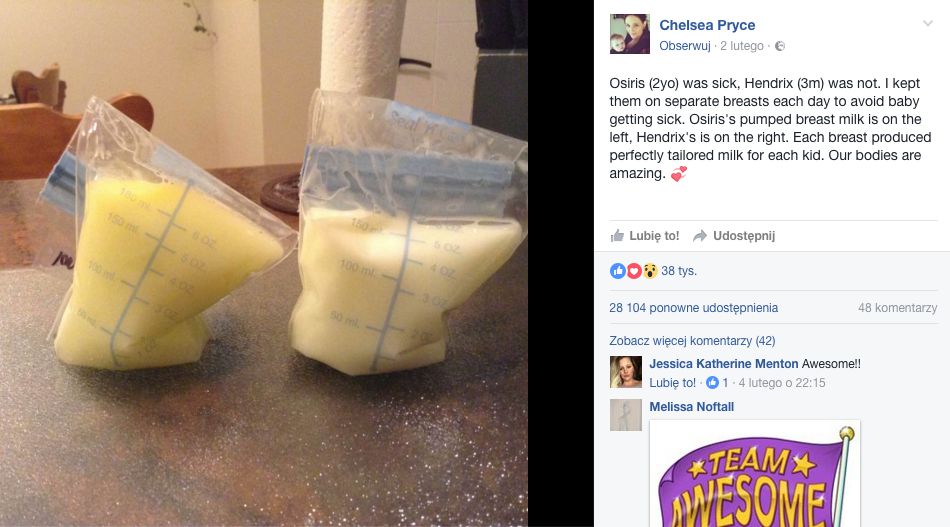Open the 48 komentarzy link

897,308
